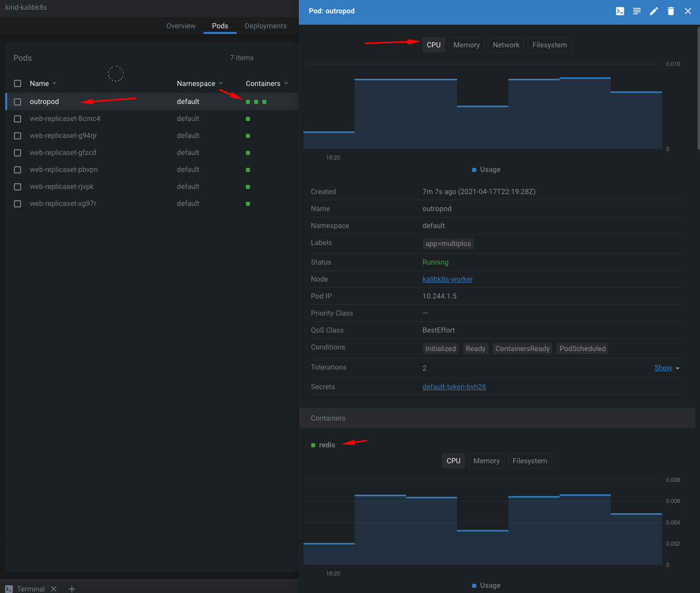
Task: Select the pod Network metrics tab
Action: [x=506, y=45]
